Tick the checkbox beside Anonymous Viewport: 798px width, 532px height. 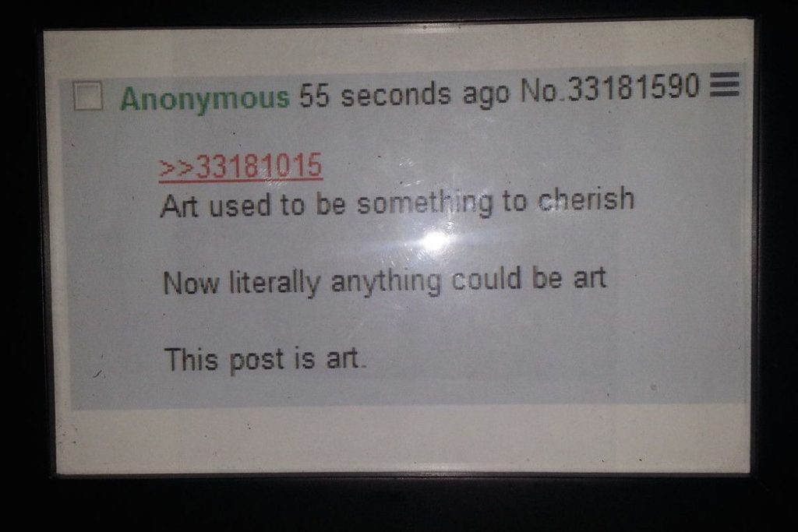(88, 96)
